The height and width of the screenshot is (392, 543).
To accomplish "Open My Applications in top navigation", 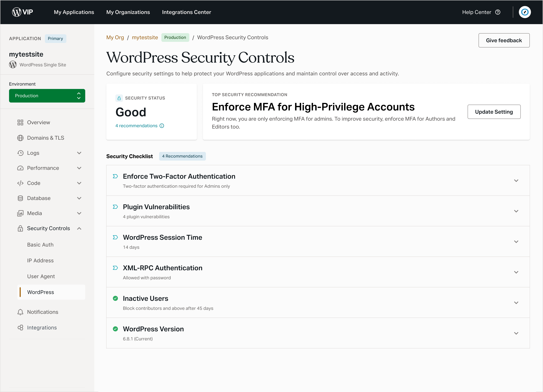I will [74, 12].
